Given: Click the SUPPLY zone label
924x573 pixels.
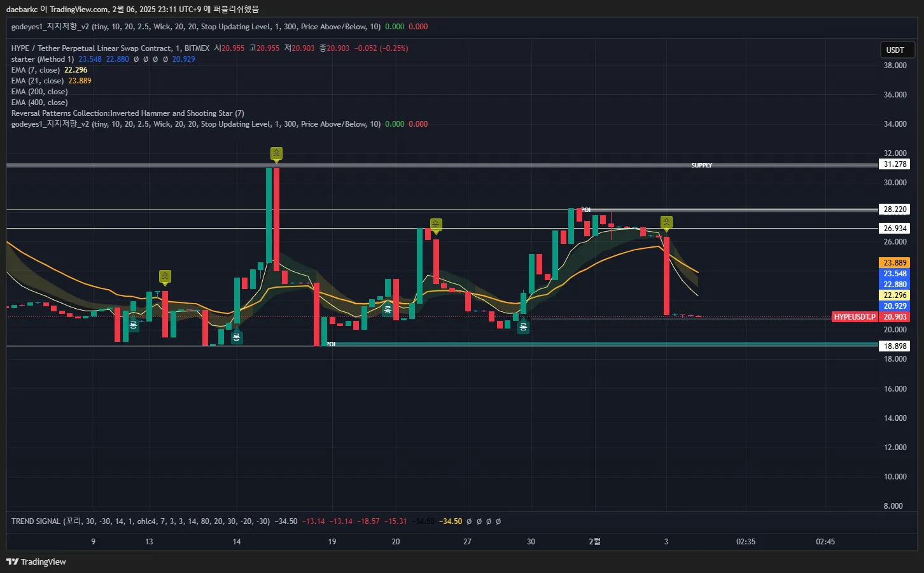Looking at the screenshot, I should pyautogui.click(x=702, y=166).
